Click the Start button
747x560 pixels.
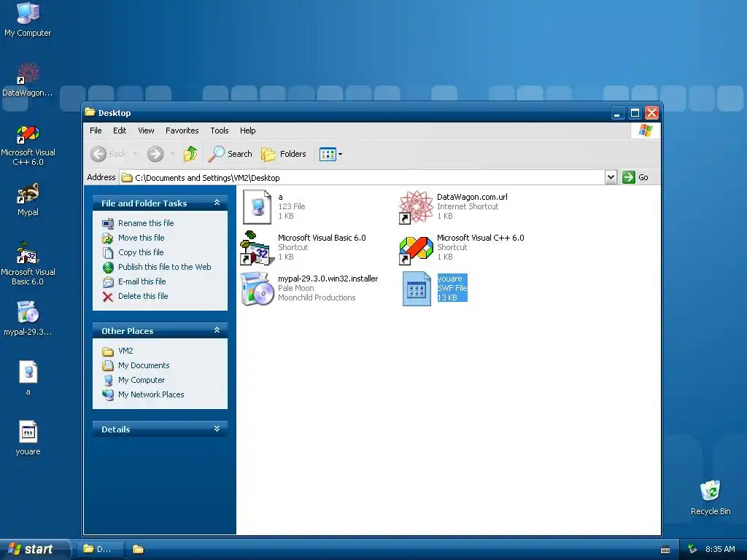(34, 549)
